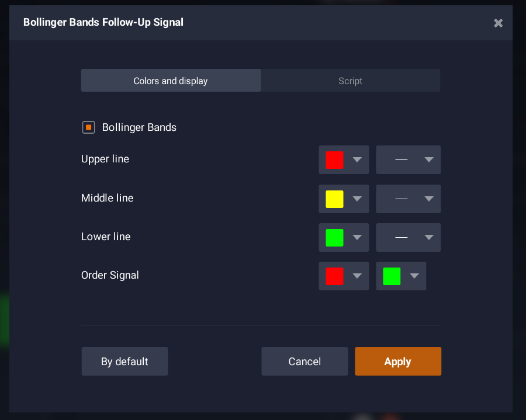Click the Cancel button
This screenshot has width=526, height=420.
pyautogui.click(x=304, y=362)
